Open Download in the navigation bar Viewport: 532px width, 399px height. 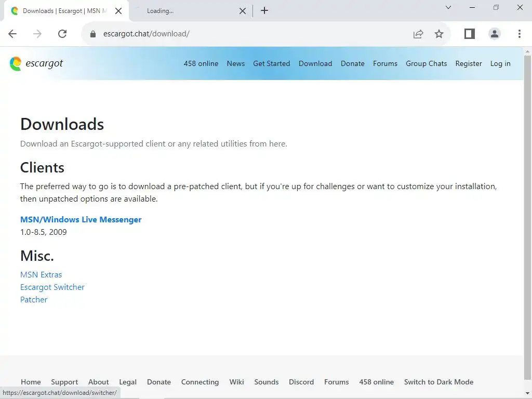point(315,63)
